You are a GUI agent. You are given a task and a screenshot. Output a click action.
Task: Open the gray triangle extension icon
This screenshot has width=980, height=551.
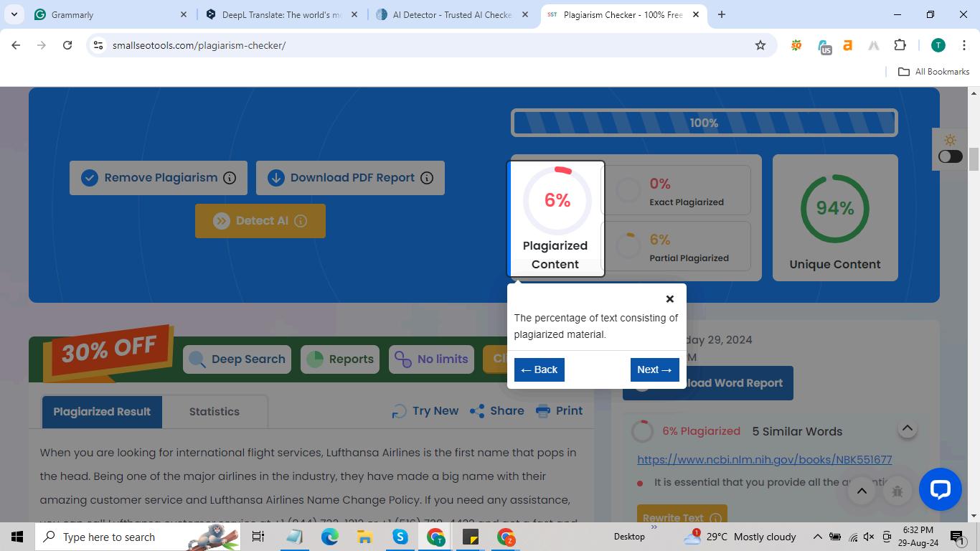coord(873,45)
